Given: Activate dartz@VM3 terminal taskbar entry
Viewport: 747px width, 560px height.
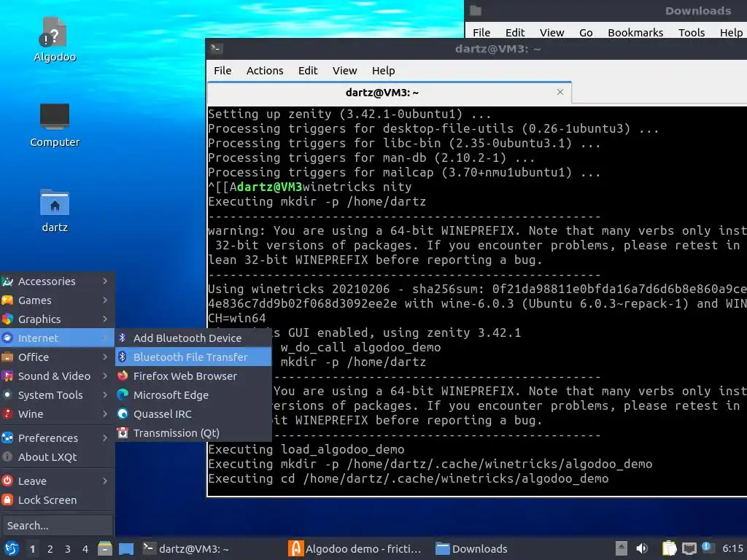Looking at the screenshot, I should (x=186, y=548).
